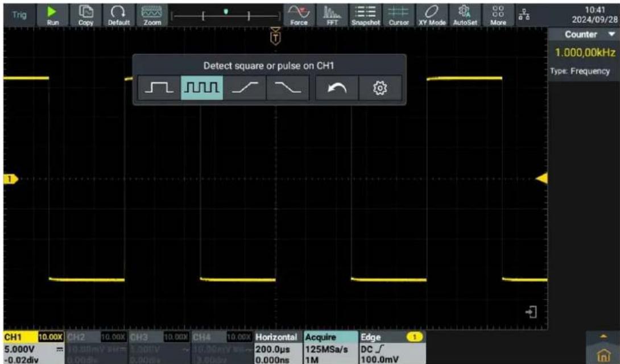The height and width of the screenshot is (364, 620).
Task: Select the CH1 ground level marker
Action: tap(10, 179)
